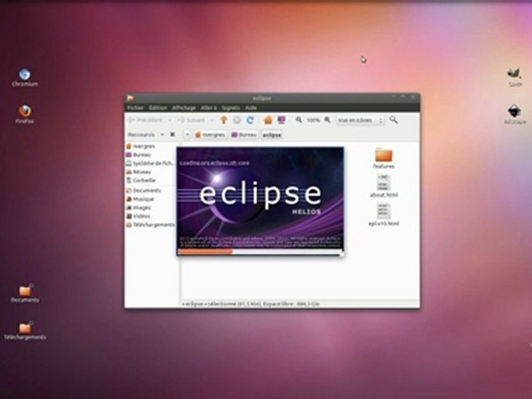Open the GIMP desktop icon

[x=515, y=78]
